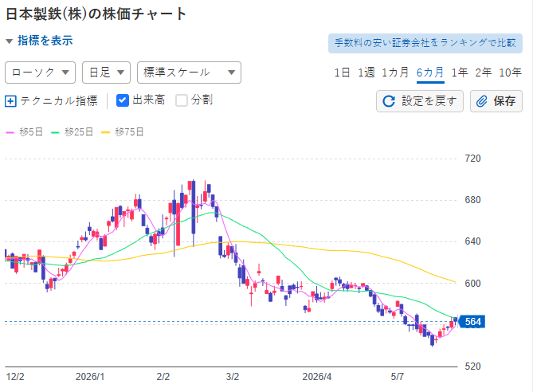Viewport: 533px width, 392px height.
Task: Click the 2026/4 date axis label
Action: tap(317, 377)
